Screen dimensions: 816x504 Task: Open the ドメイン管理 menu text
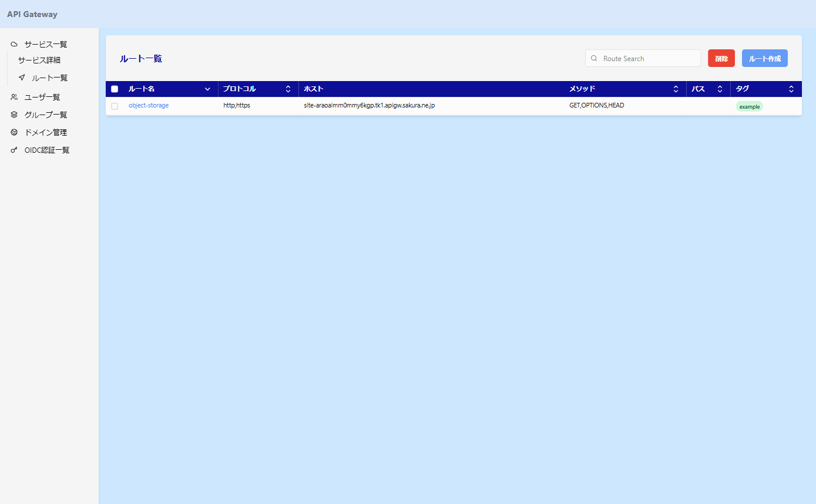(x=46, y=132)
